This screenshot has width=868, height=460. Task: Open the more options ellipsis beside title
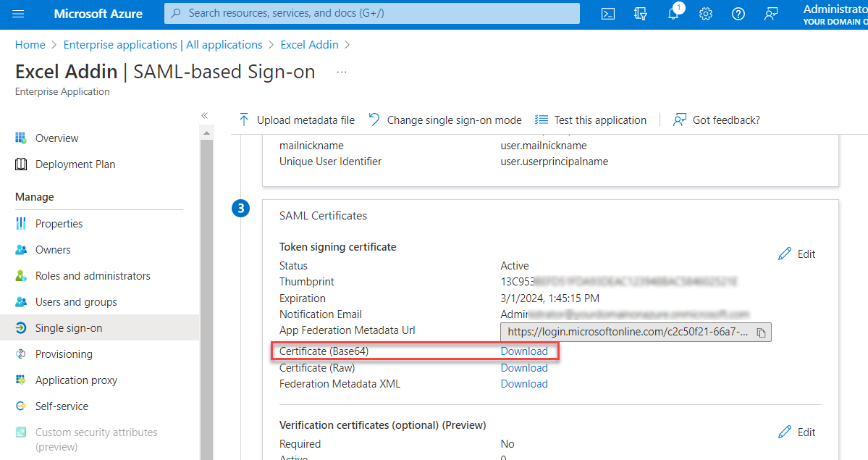[342, 72]
